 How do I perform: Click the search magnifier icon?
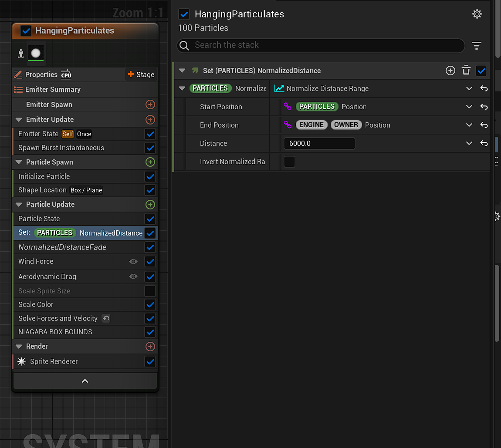tap(184, 45)
